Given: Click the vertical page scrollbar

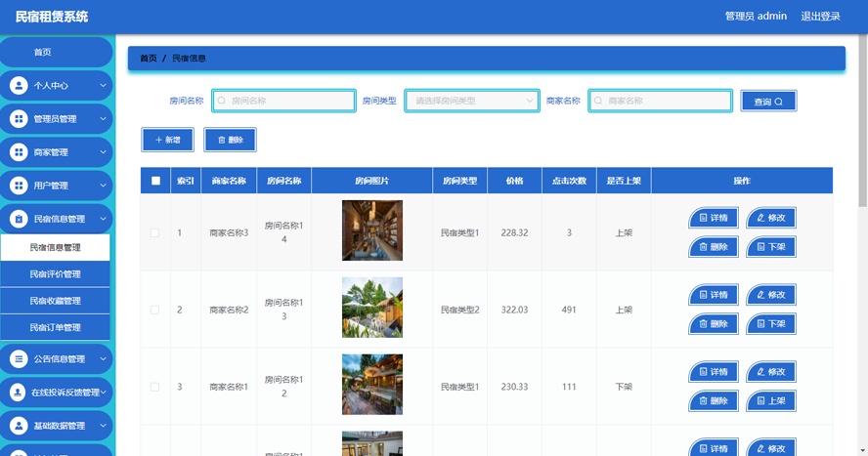Looking at the screenshot, I should pyautogui.click(x=863, y=122).
